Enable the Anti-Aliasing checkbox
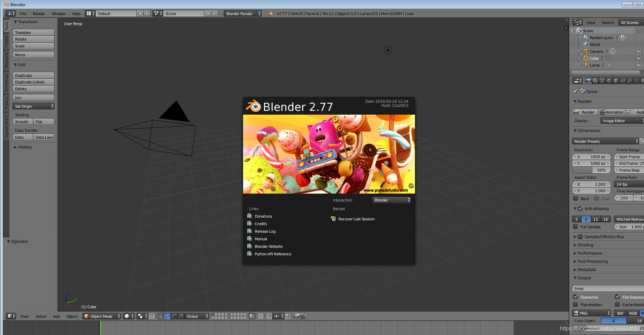This screenshot has width=644, height=335. 580,208
